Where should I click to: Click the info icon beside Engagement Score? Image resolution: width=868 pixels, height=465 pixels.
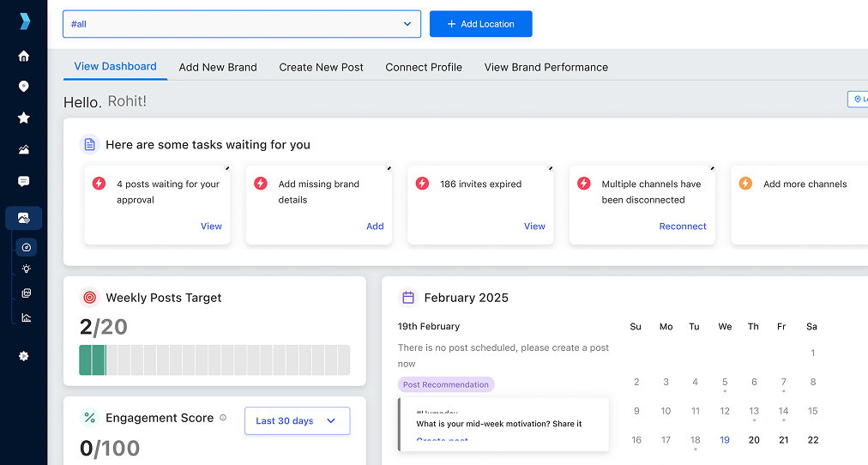[223, 418]
